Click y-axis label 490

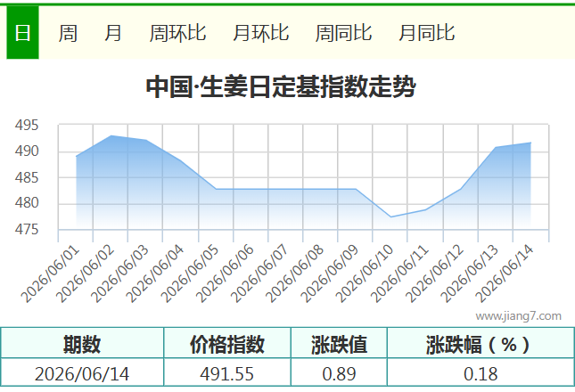point(27,151)
